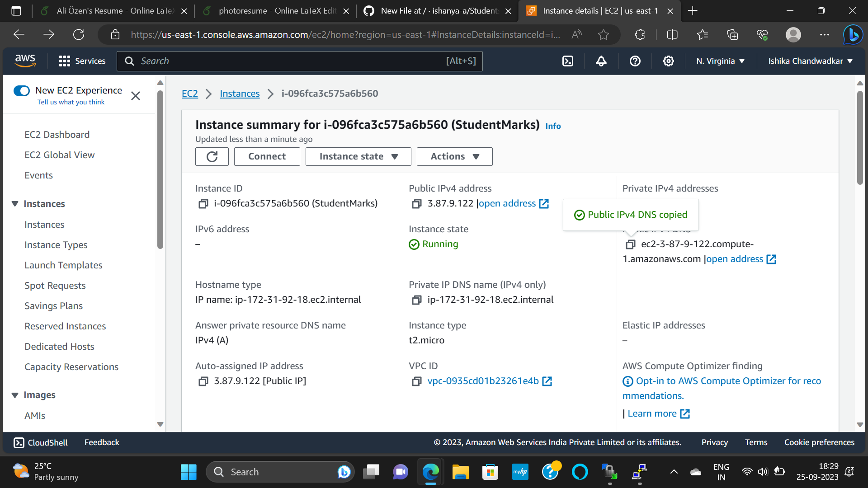Copy the Public IPv4 address
The width and height of the screenshot is (868, 488).
coord(416,204)
